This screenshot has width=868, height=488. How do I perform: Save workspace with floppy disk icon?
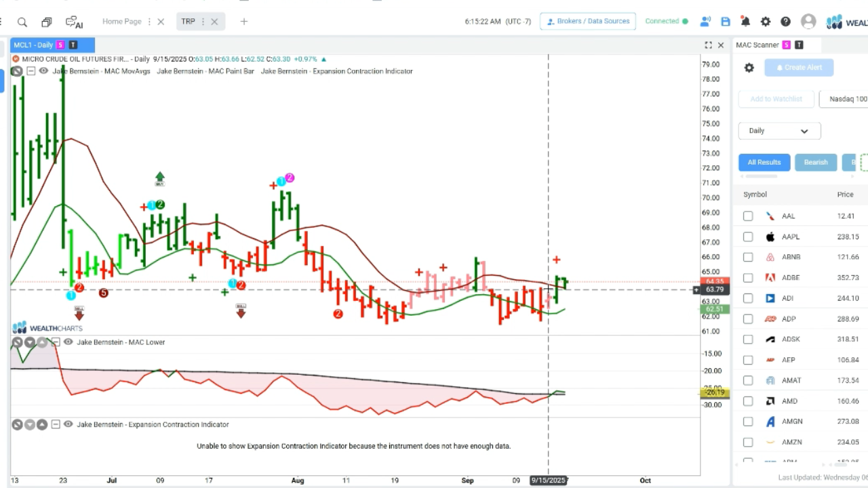coord(726,22)
